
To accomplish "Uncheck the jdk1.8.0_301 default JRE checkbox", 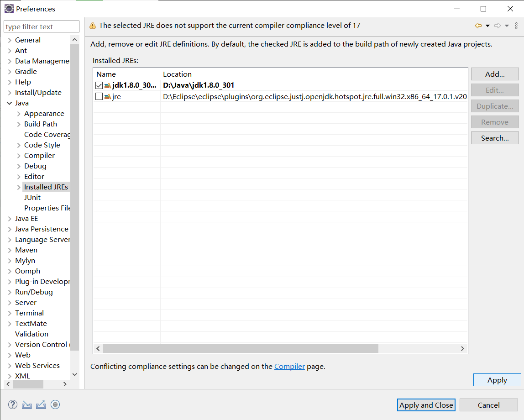I will tap(99, 85).
